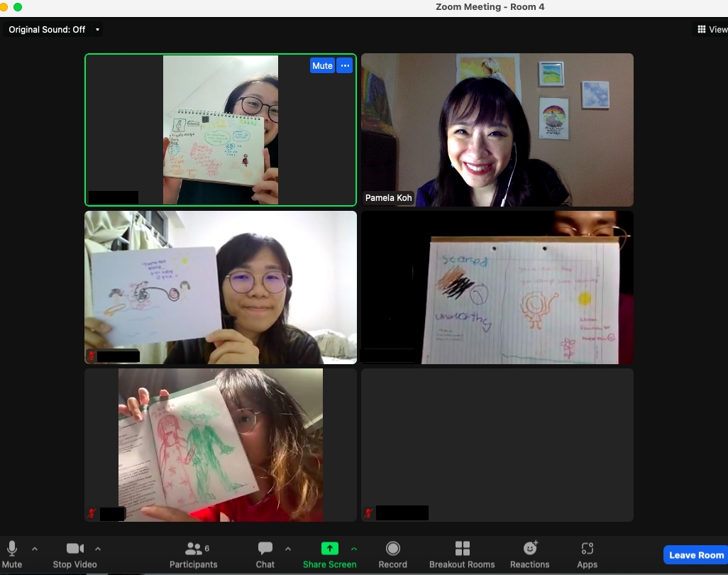Click the Participants icon in toolbar
728x575 pixels.
click(x=193, y=549)
